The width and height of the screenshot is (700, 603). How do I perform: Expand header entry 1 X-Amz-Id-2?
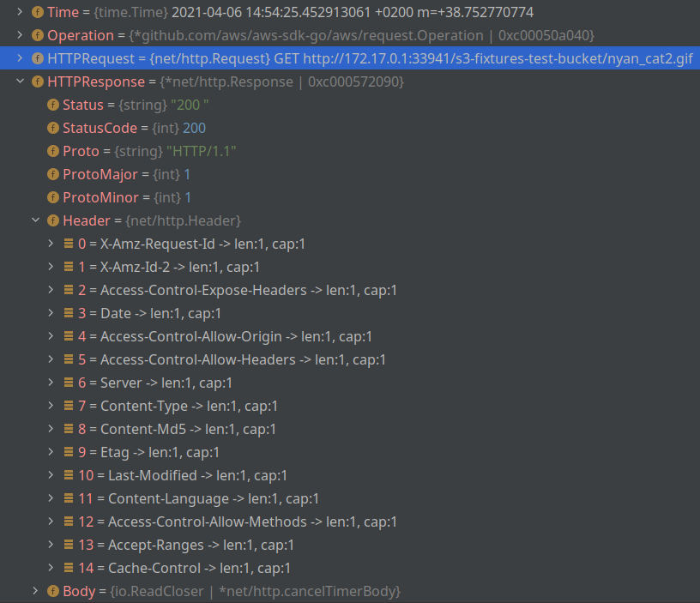click(x=51, y=267)
